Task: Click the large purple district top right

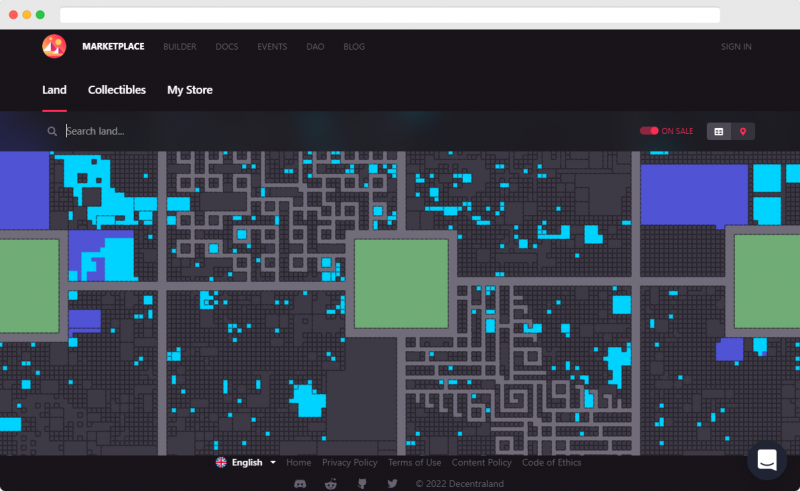Action: point(694,194)
